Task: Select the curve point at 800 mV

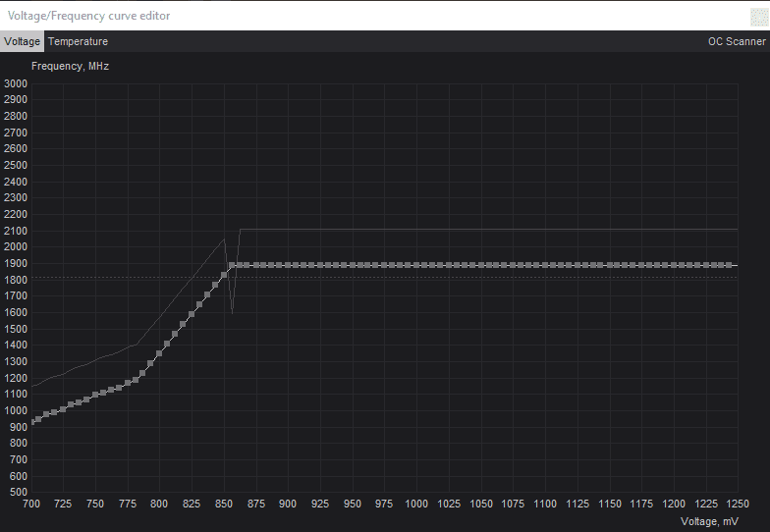Action: (x=159, y=353)
